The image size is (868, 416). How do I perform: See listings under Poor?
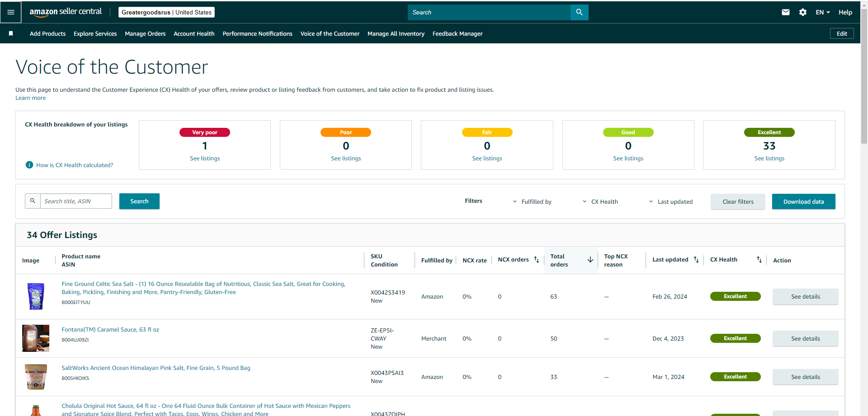pos(346,158)
